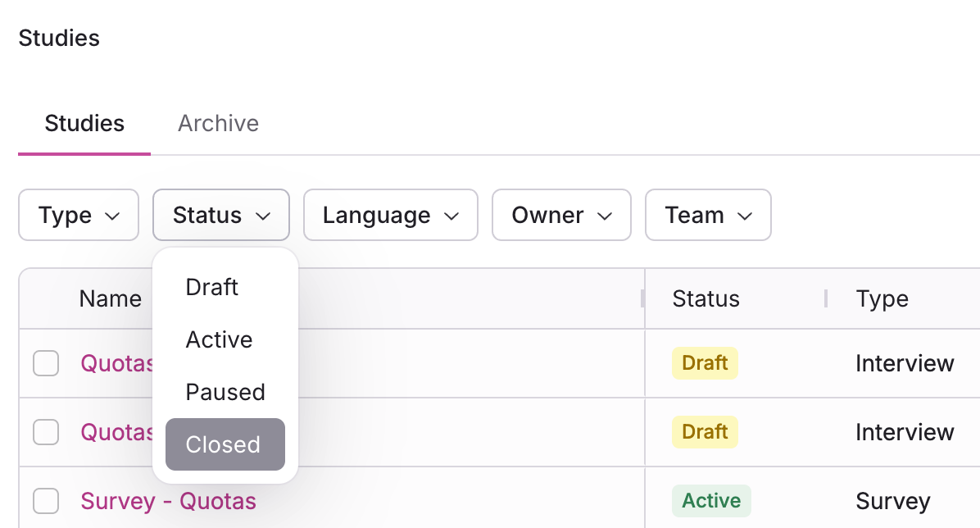Open the Type filter dropdown
Screen dimensions: 980x528
79,216
